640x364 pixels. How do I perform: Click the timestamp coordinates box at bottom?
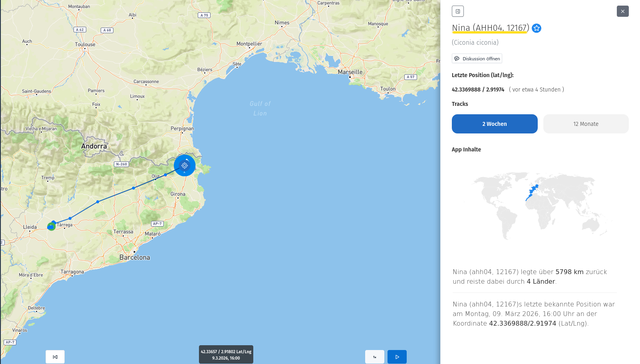226,354
